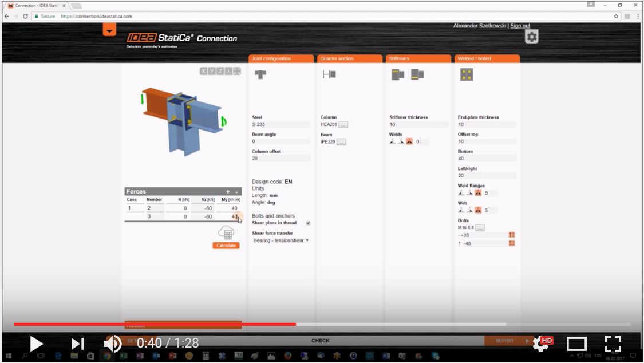Click the Z axis view button
Screen dimensions: 644x363
tap(220, 71)
